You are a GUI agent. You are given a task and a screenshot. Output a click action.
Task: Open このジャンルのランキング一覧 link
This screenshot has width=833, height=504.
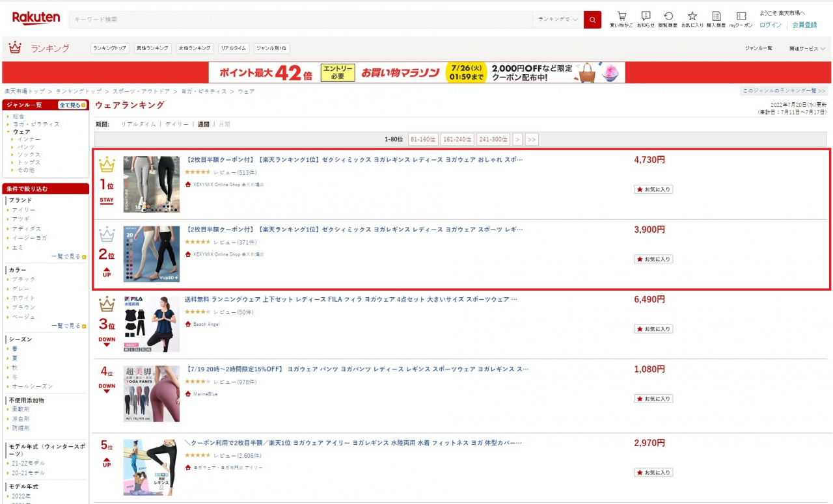[x=784, y=91]
